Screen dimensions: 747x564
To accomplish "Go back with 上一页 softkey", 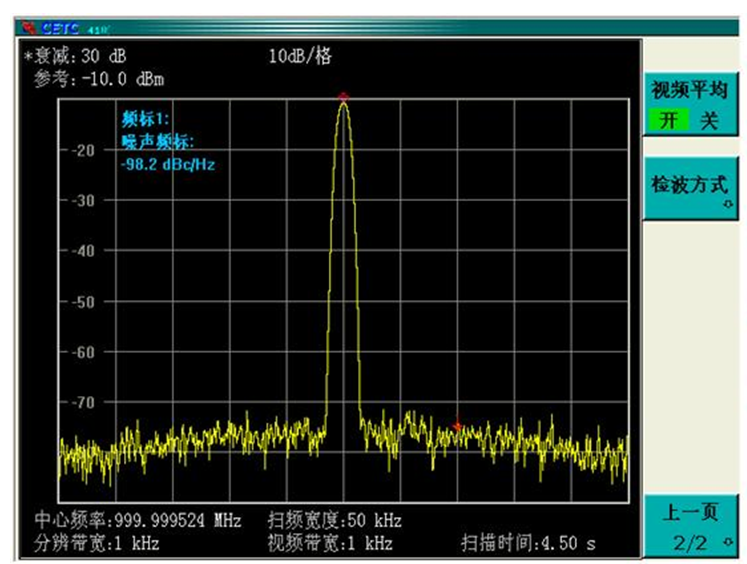I will [691, 513].
